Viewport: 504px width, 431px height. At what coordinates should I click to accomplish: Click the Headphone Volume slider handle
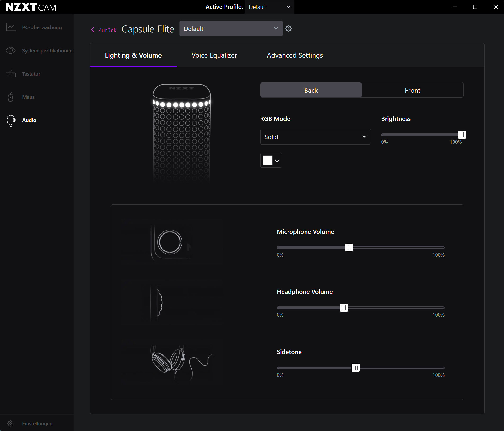click(x=344, y=308)
